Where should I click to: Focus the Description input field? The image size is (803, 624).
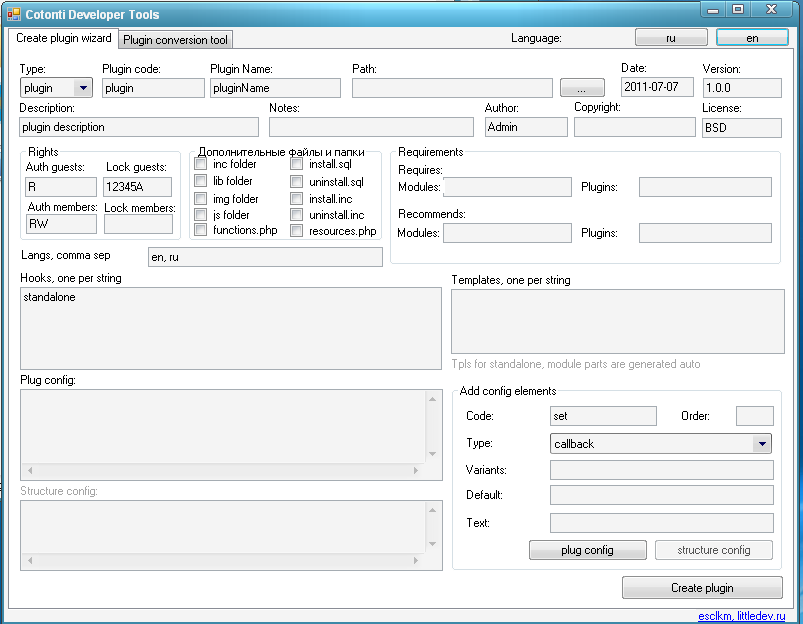[x=139, y=127]
